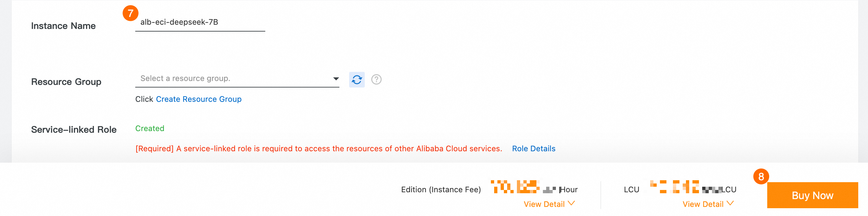Open the Role Details link
Screen dimensions: 868x216
pos(533,149)
